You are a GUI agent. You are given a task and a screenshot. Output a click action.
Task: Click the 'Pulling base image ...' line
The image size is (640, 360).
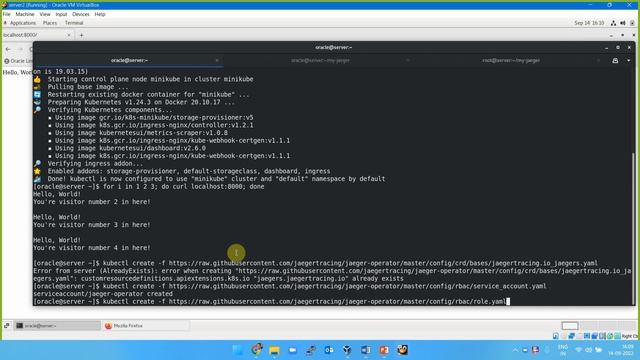tap(88, 87)
